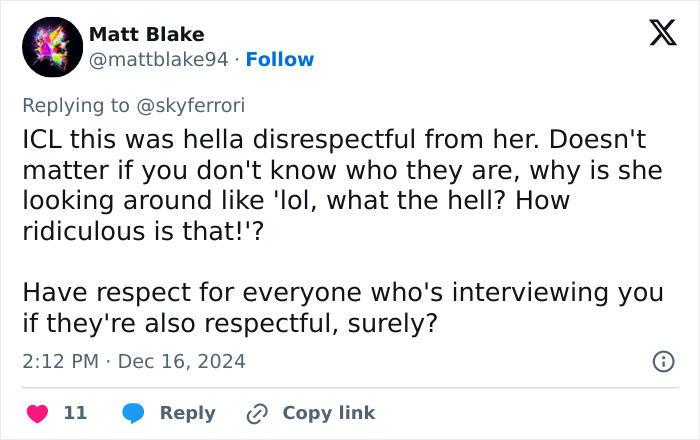
Task: Open the Matt Blake display name
Action: (x=146, y=35)
